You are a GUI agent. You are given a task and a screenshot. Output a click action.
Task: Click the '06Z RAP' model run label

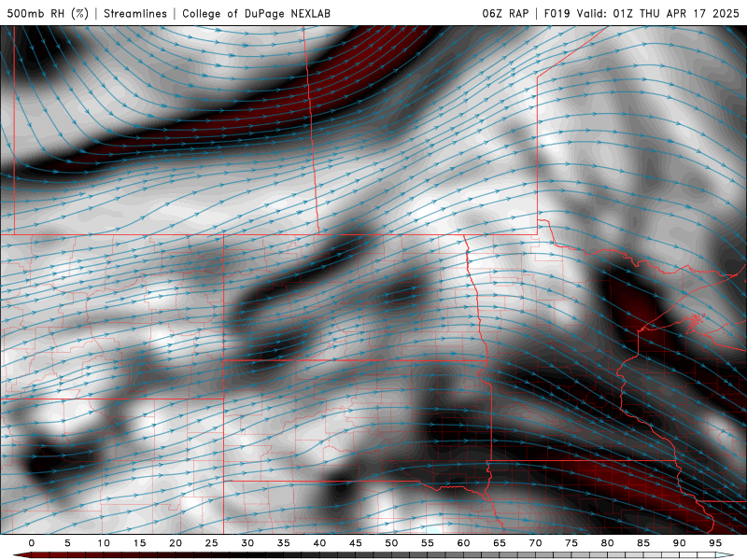click(x=505, y=13)
